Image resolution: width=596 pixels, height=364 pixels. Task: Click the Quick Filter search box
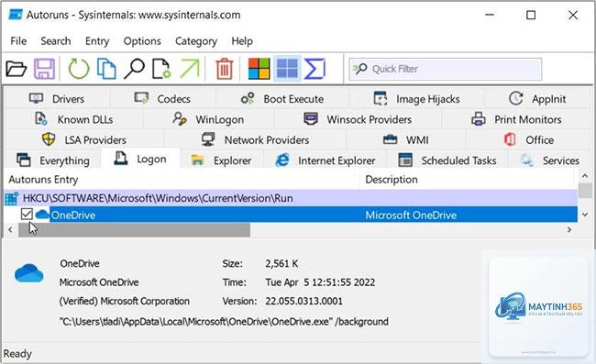point(446,69)
